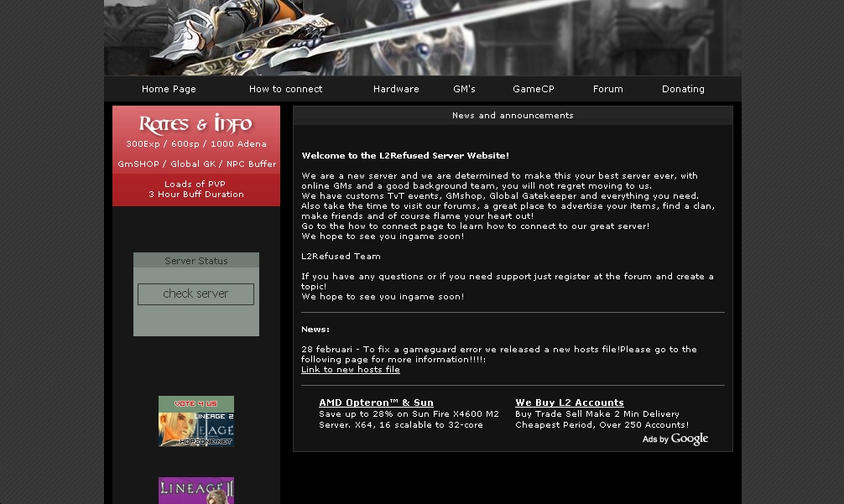
Task: Open the Donating page
Action: 683,89
